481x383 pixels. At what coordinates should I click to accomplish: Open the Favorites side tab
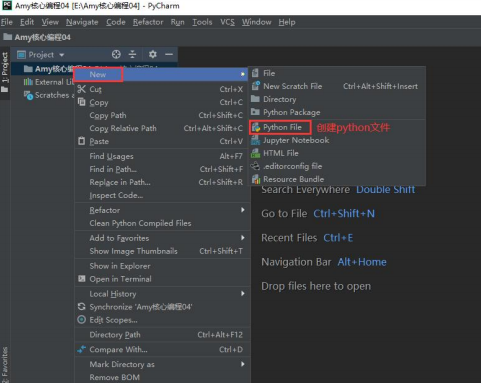pyautogui.click(x=5, y=365)
